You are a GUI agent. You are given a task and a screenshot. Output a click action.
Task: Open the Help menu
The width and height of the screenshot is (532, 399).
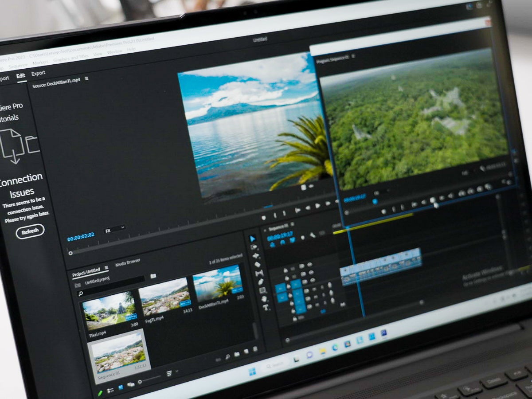point(131,50)
